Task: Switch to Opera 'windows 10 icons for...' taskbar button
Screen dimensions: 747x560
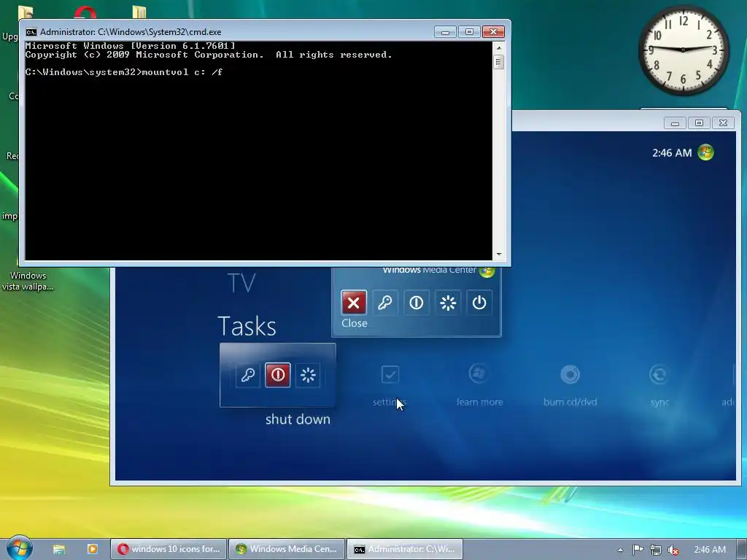Action: [169, 549]
